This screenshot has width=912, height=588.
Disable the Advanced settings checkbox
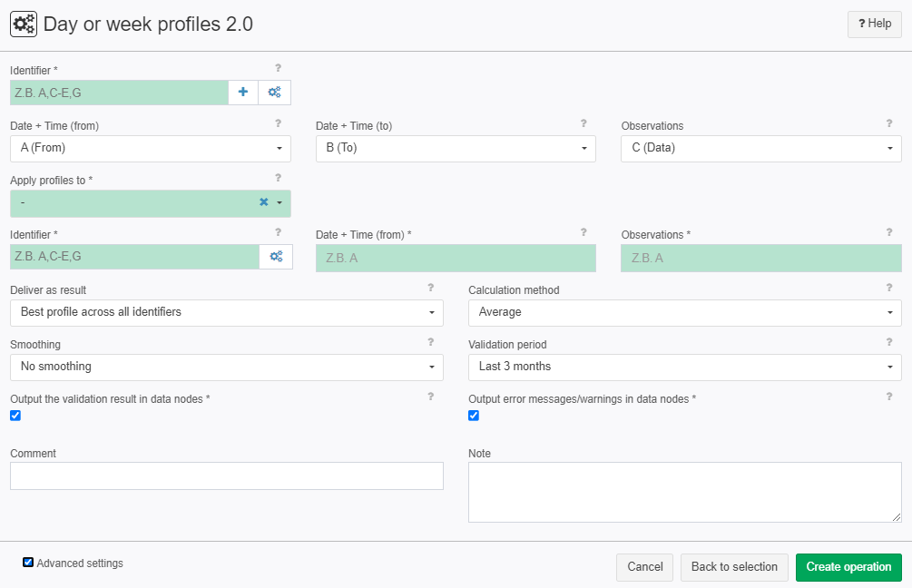(28, 563)
